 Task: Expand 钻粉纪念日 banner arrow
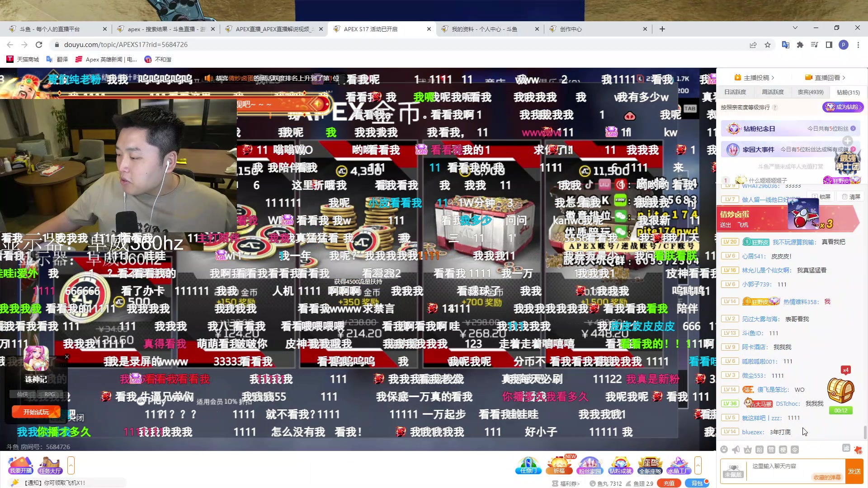tap(853, 128)
